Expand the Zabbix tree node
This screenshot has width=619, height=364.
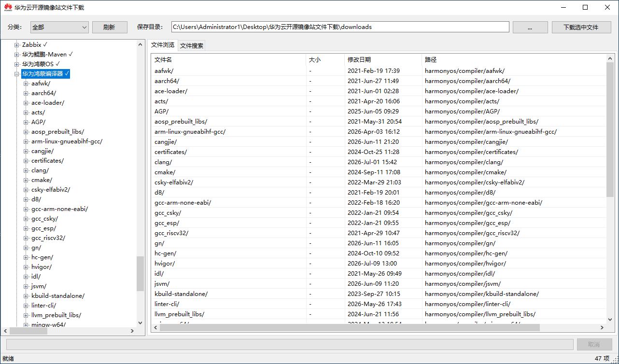(x=17, y=45)
